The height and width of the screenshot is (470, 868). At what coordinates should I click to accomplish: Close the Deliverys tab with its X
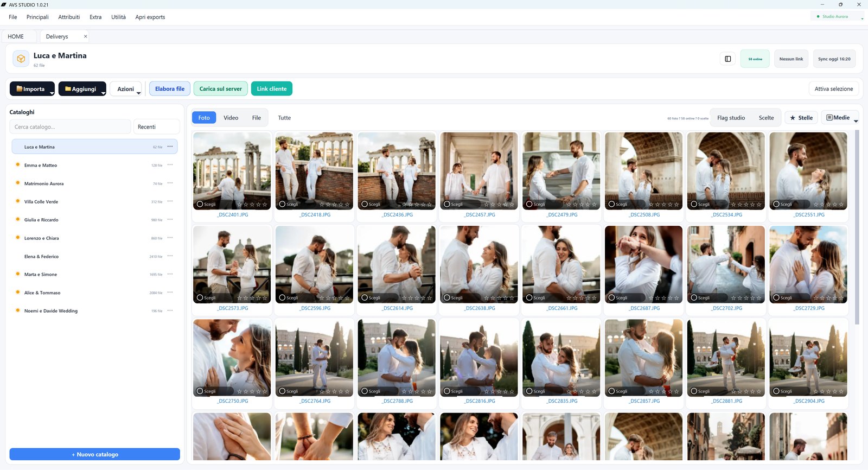tap(85, 36)
